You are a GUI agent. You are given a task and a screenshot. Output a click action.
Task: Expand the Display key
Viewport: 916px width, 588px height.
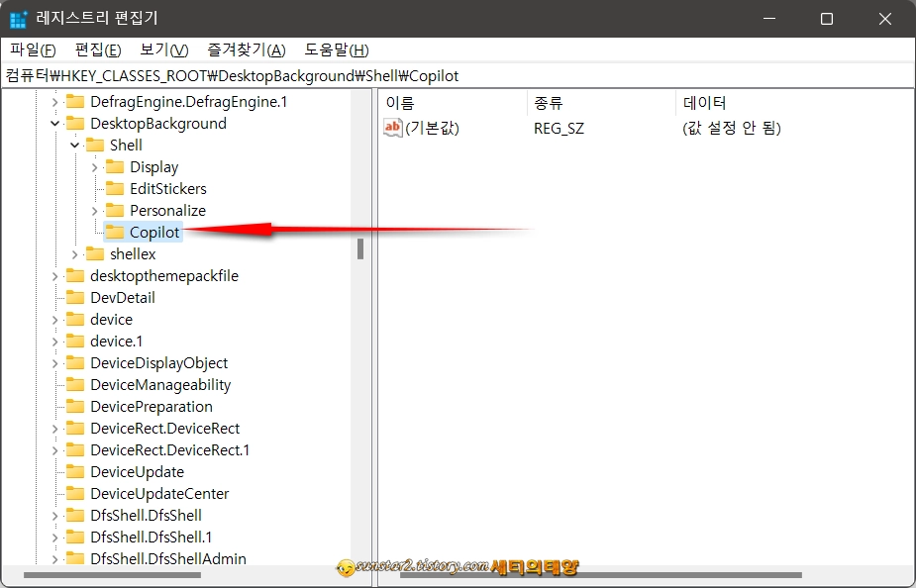click(95, 167)
